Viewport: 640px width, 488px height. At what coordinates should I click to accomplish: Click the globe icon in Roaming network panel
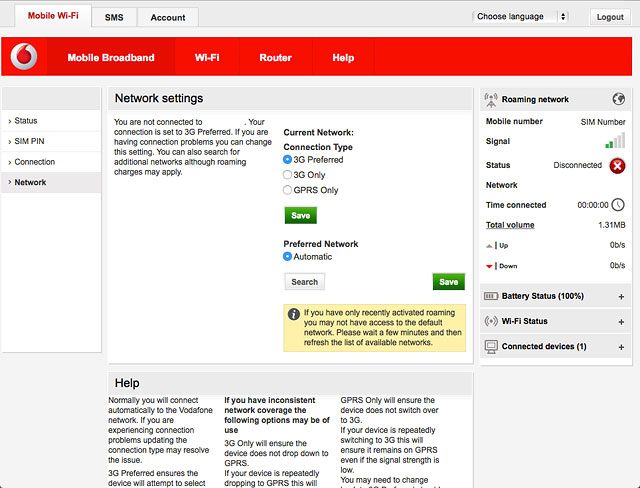(x=619, y=99)
